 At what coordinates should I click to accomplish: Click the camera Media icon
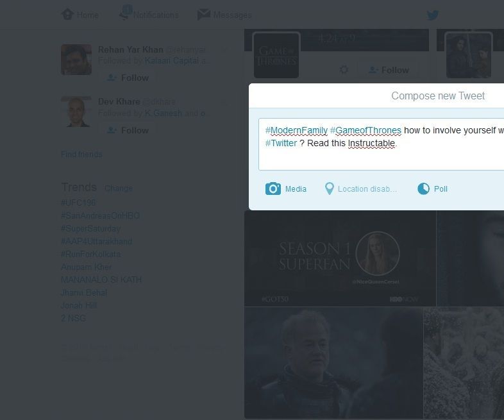[273, 189]
